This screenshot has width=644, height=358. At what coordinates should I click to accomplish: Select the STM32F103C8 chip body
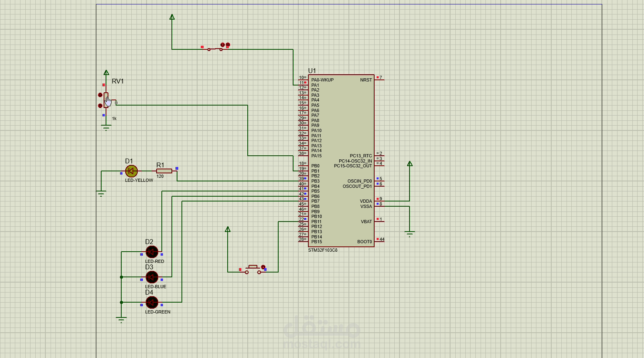(x=341, y=161)
